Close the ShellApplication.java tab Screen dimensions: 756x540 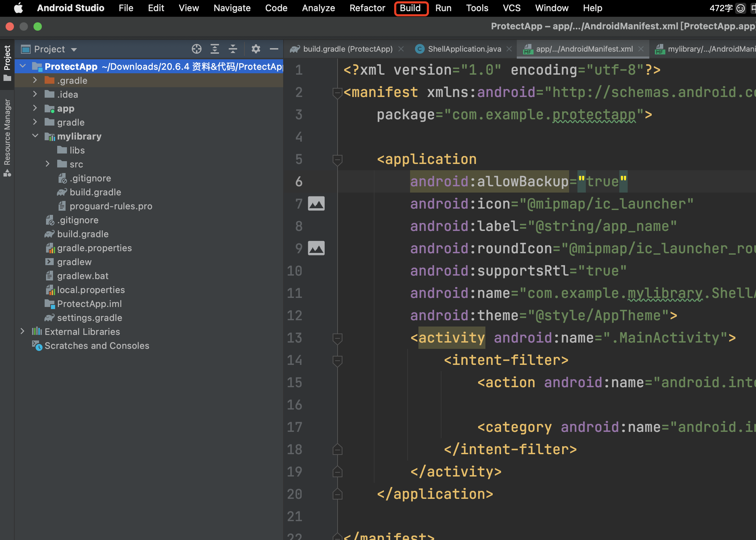pos(509,49)
